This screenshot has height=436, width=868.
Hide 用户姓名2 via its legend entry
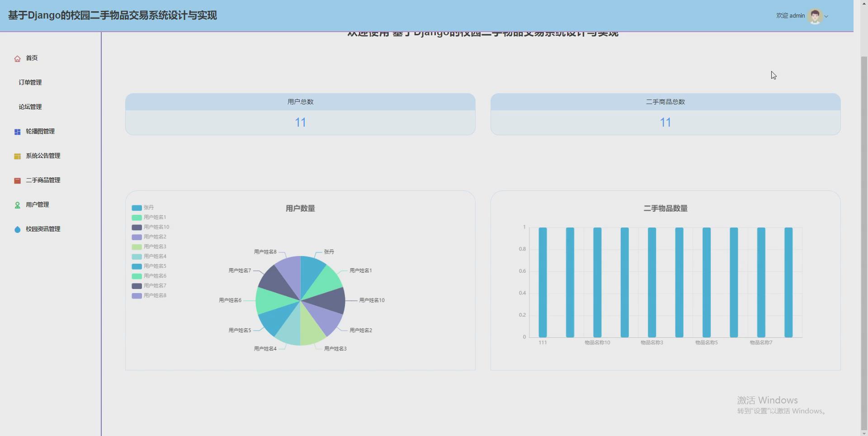(149, 237)
